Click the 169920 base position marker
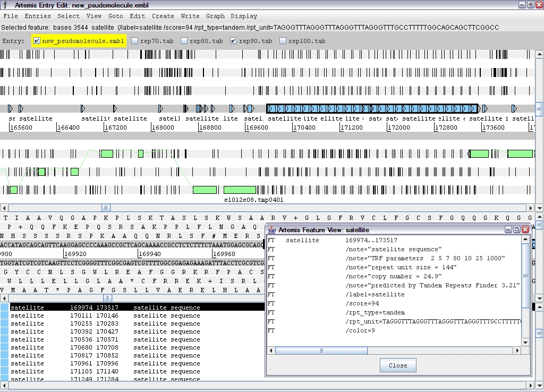 pos(75,253)
